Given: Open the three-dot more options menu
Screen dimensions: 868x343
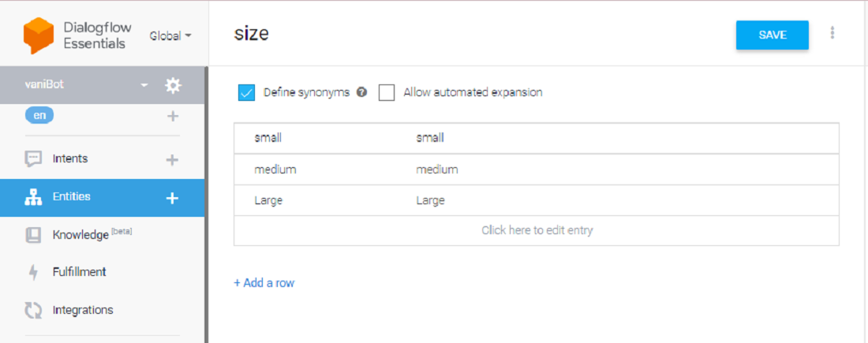Looking at the screenshot, I should click(x=832, y=33).
